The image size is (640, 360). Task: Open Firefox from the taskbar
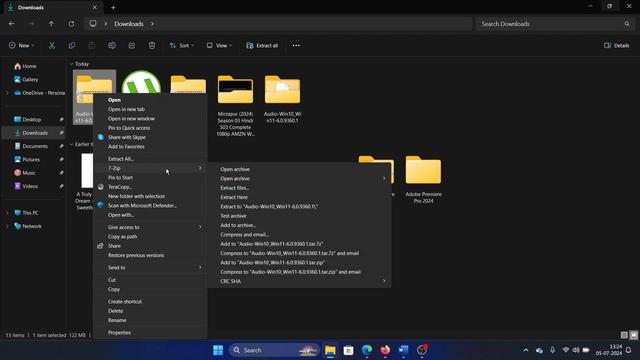pos(385,350)
